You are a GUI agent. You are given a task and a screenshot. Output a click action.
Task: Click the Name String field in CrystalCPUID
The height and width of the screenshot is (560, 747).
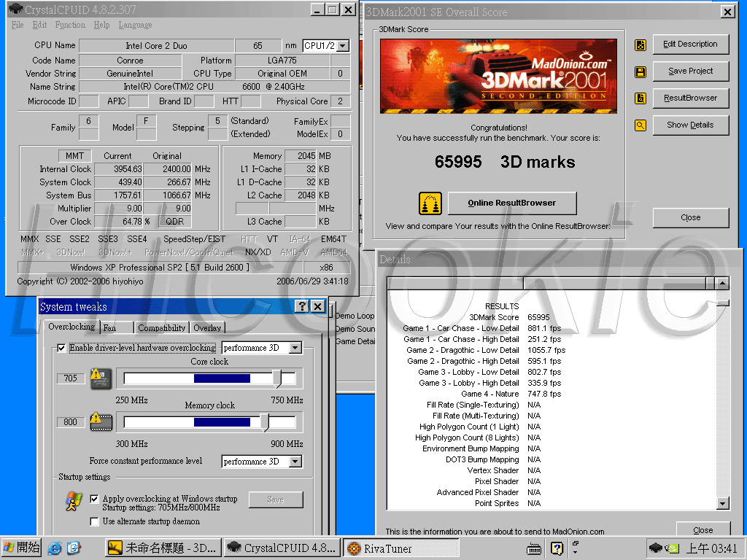point(214,87)
